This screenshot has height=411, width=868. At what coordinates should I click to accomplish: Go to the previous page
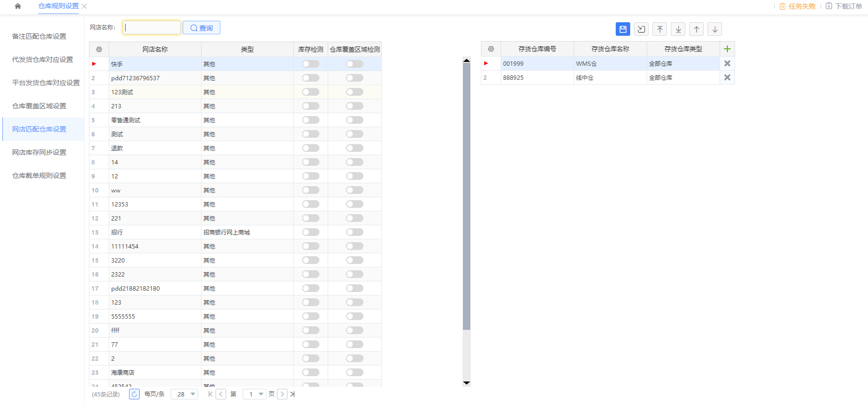tap(221, 394)
